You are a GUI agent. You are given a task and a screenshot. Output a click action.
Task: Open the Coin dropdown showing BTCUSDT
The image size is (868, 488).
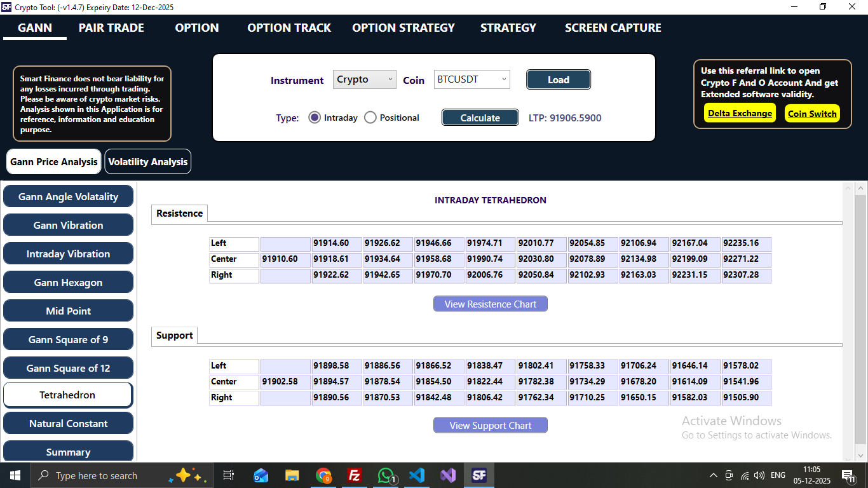[x=471, y=79]
